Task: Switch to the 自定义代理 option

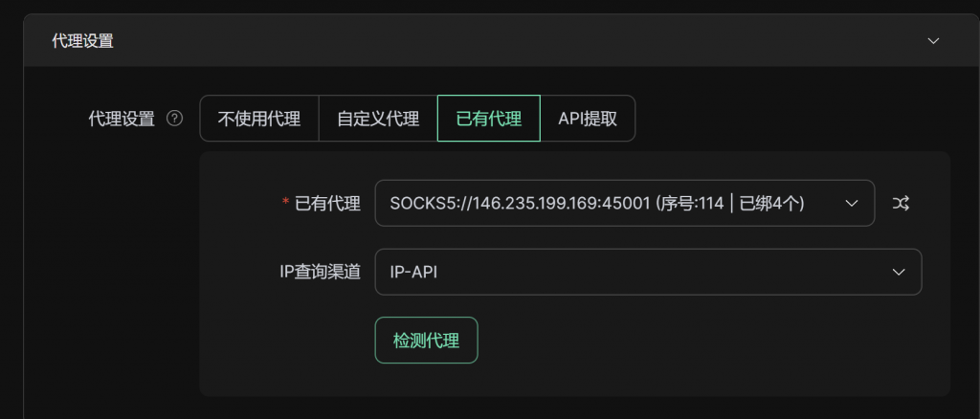Action: tap(377, 119)
